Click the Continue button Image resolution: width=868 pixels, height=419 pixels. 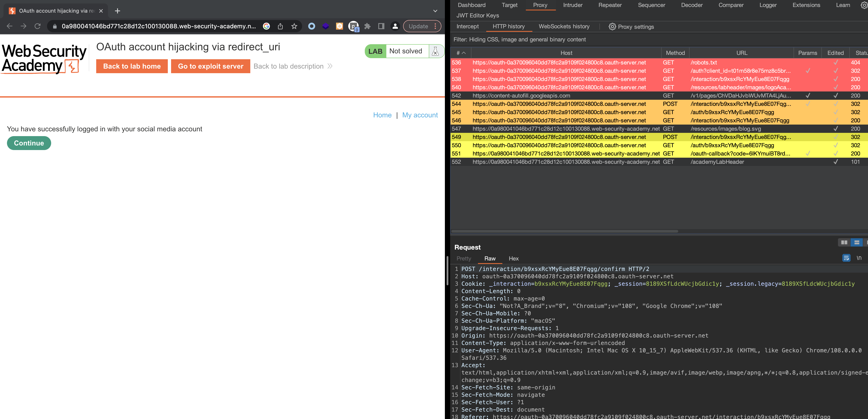(x=29, y=143)
